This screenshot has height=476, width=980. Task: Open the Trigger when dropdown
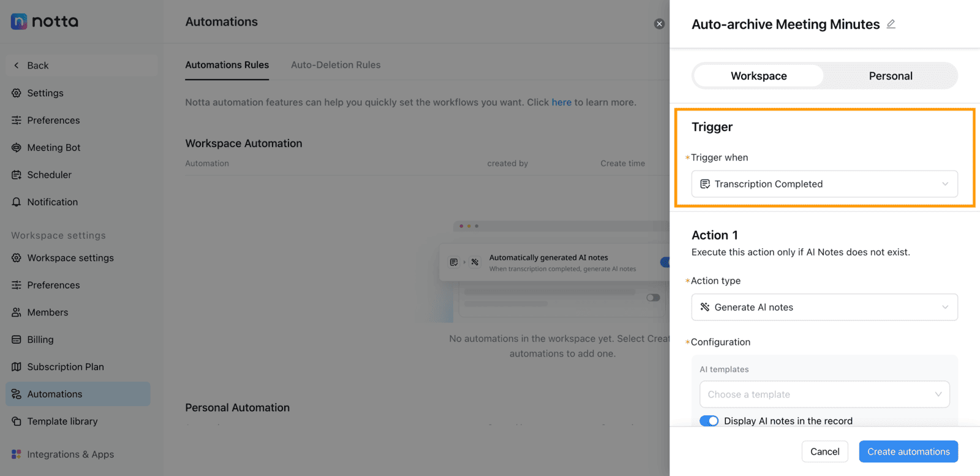tap(824, 184)
